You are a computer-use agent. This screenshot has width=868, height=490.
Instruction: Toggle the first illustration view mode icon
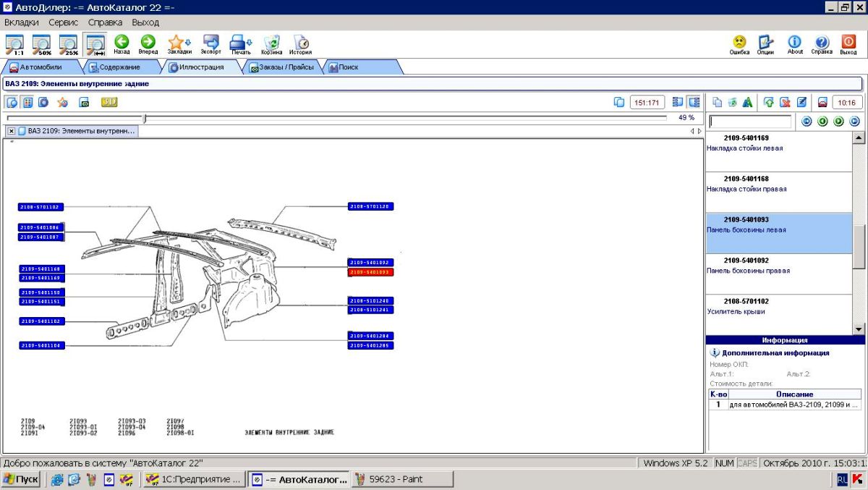tap(12, 102)
